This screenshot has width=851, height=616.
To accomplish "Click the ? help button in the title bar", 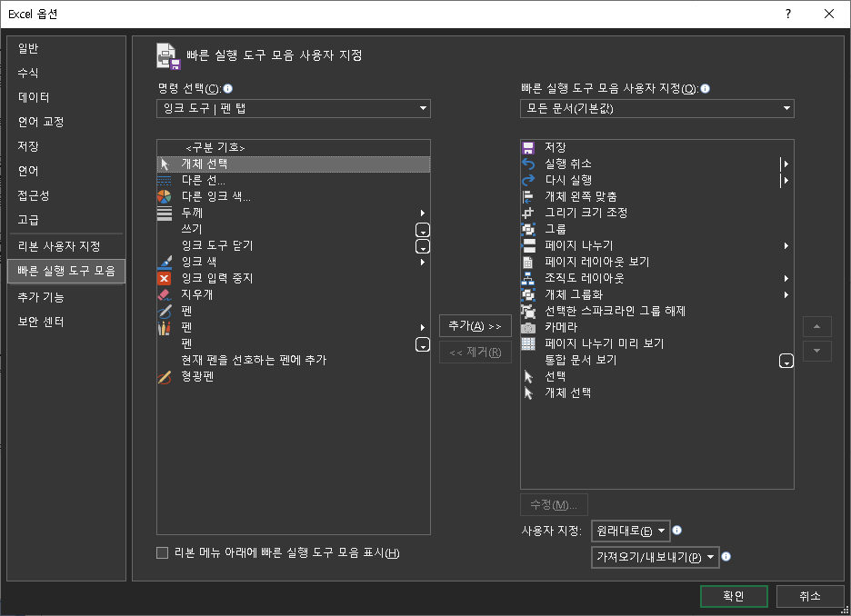I will point(788,15).
